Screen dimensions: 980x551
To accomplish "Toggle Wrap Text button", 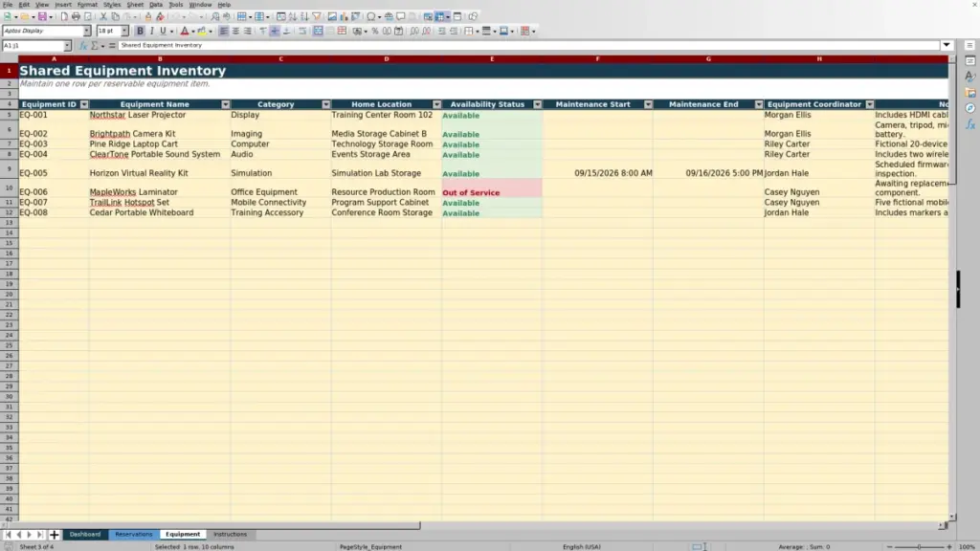I will (x=302, y=32).
